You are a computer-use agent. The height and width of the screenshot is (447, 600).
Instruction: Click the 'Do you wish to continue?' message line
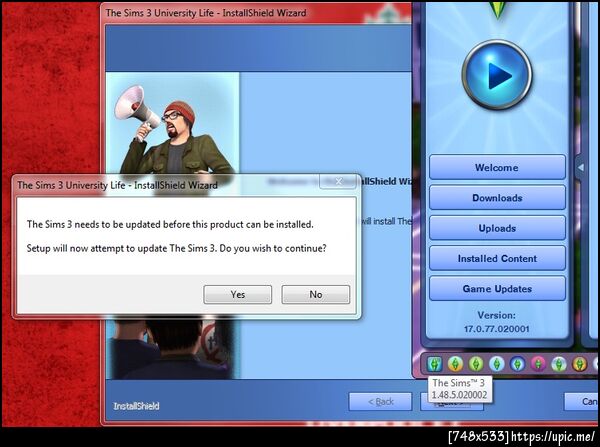click(176, 248)
